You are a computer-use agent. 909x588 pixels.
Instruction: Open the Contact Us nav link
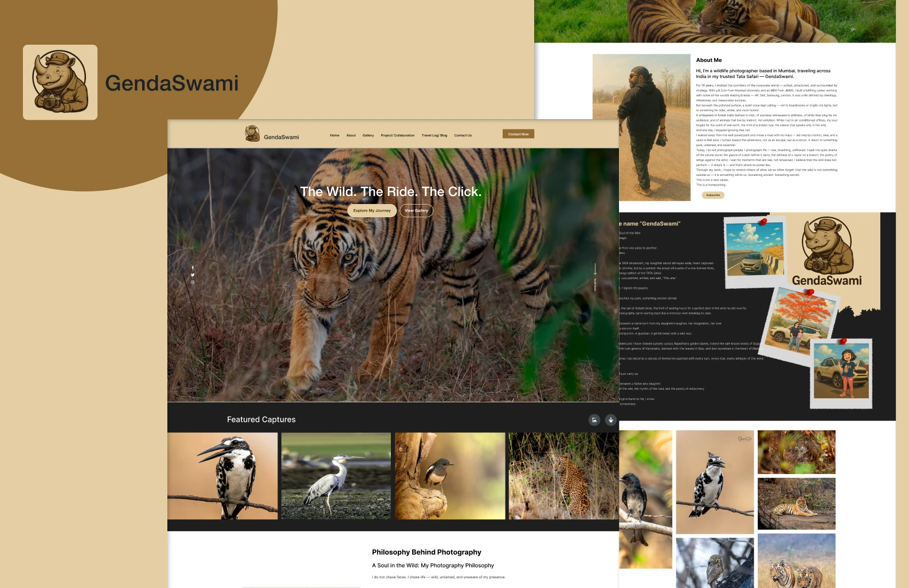click(463, 136)
